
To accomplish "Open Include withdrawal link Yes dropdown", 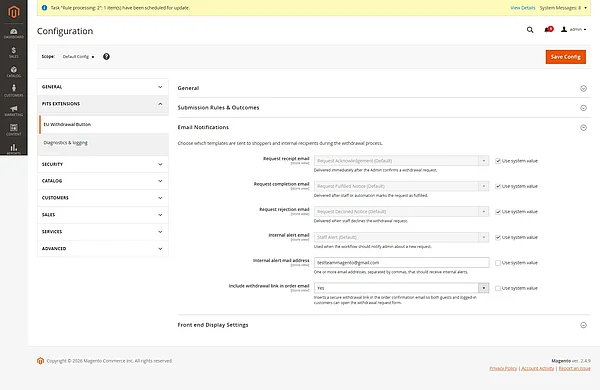I will click(401, 288).
